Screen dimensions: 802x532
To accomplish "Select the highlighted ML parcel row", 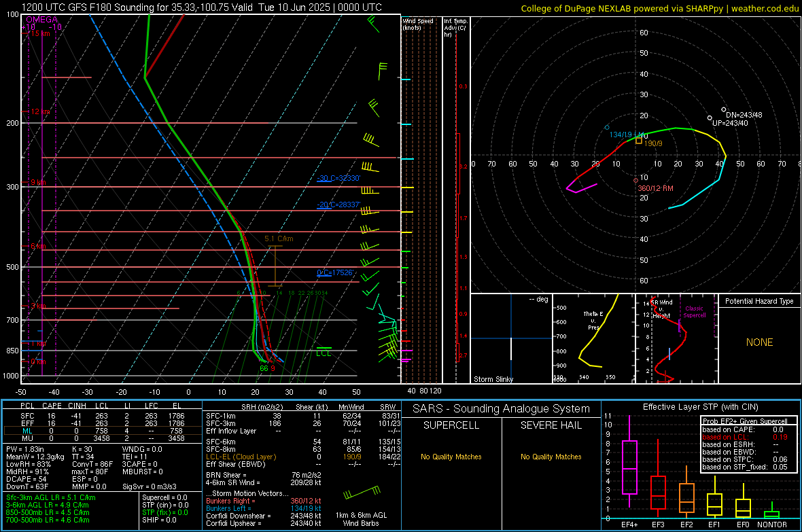I will pyautogui.click(x=103, y=431).
